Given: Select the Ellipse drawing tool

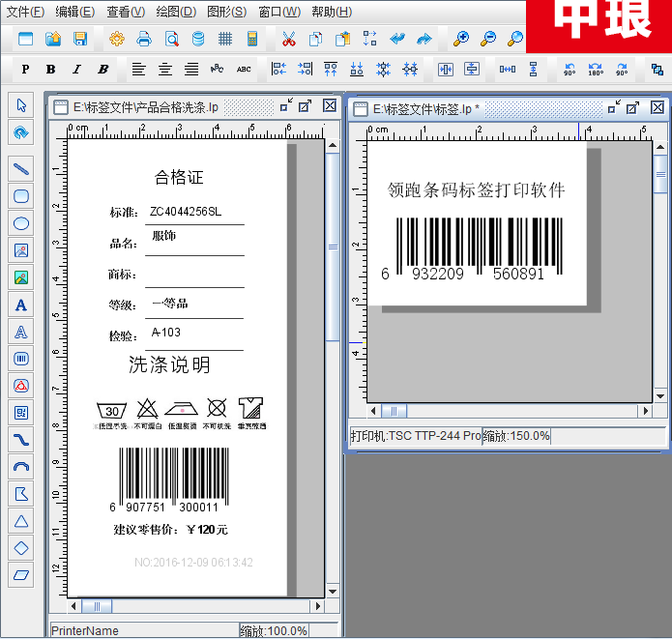Looking at the screenshot, I should point(21,223).
